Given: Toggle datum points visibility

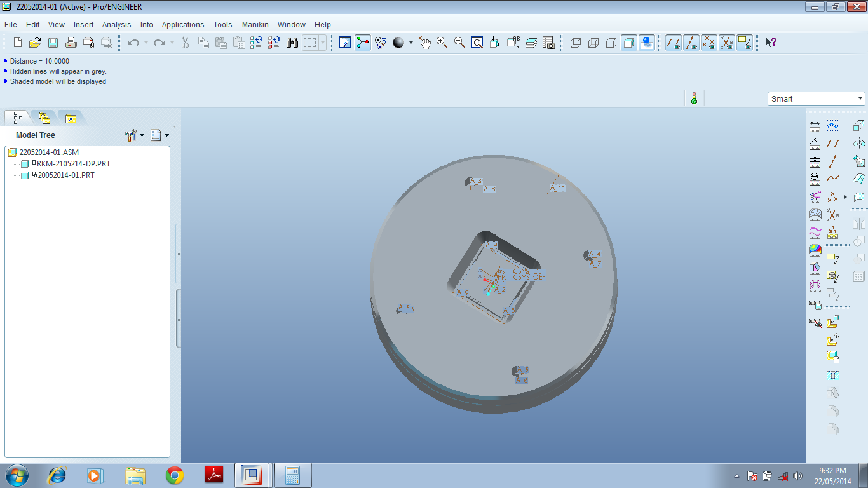Looking at the screenshot, I should [709, 43].
